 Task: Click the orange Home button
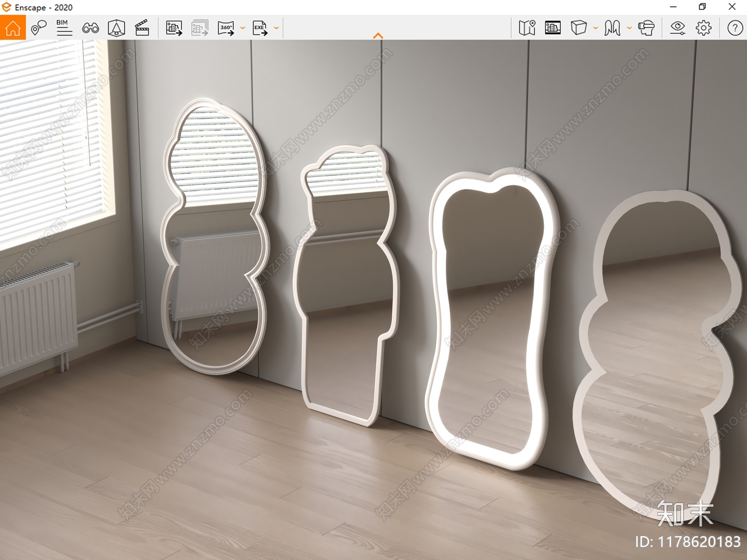coord(13,28)
